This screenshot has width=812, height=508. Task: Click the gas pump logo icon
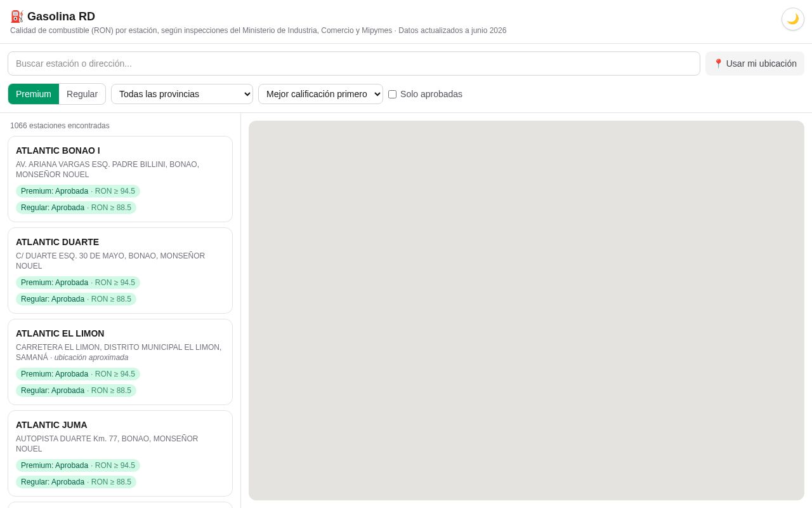(17, 17)
